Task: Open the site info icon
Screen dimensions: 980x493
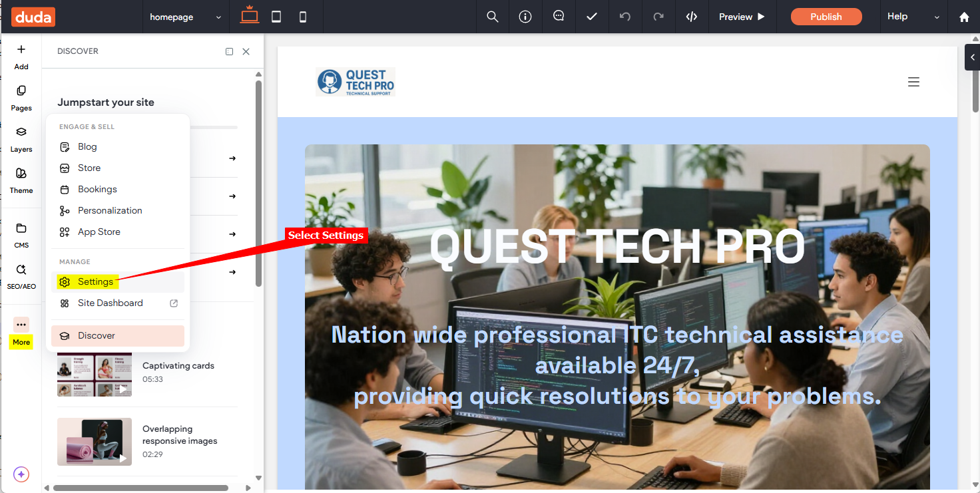Action: point(525,17)
